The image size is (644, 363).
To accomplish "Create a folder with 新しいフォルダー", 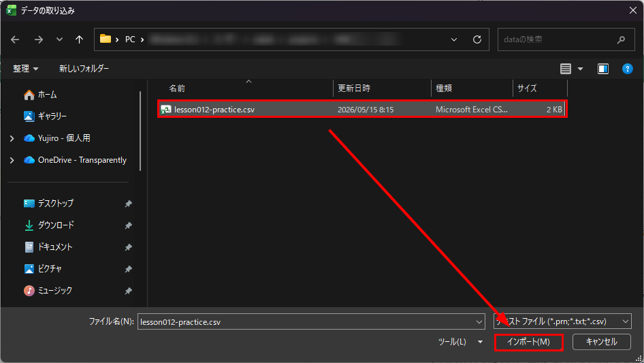I will pyautogui.click(x=84, y=69).
